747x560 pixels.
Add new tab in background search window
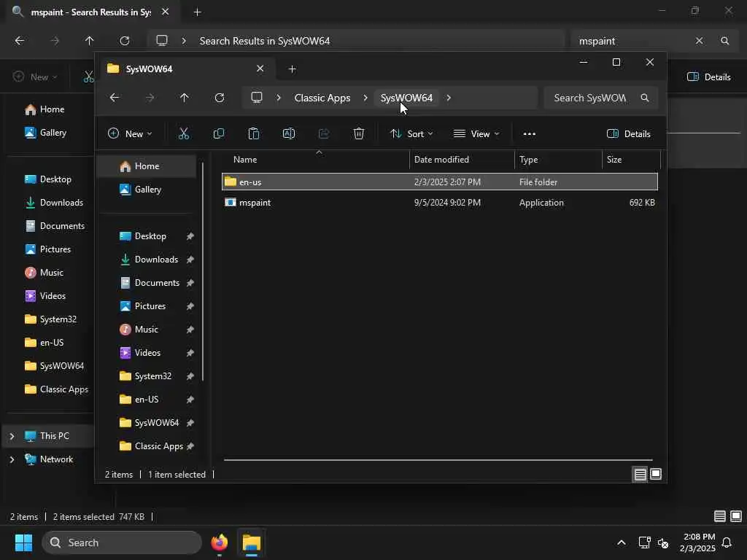point(197,12)
